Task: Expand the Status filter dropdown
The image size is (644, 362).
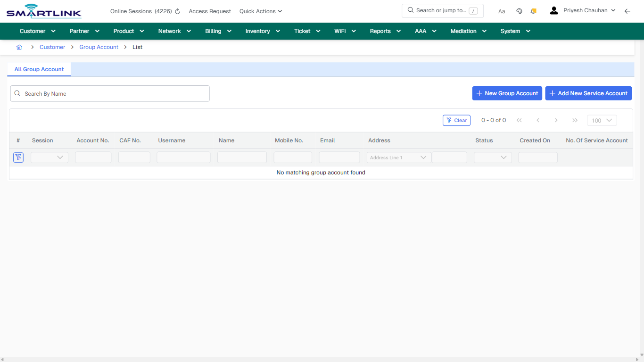Action: pyautogui.click(x=493, y=157)
